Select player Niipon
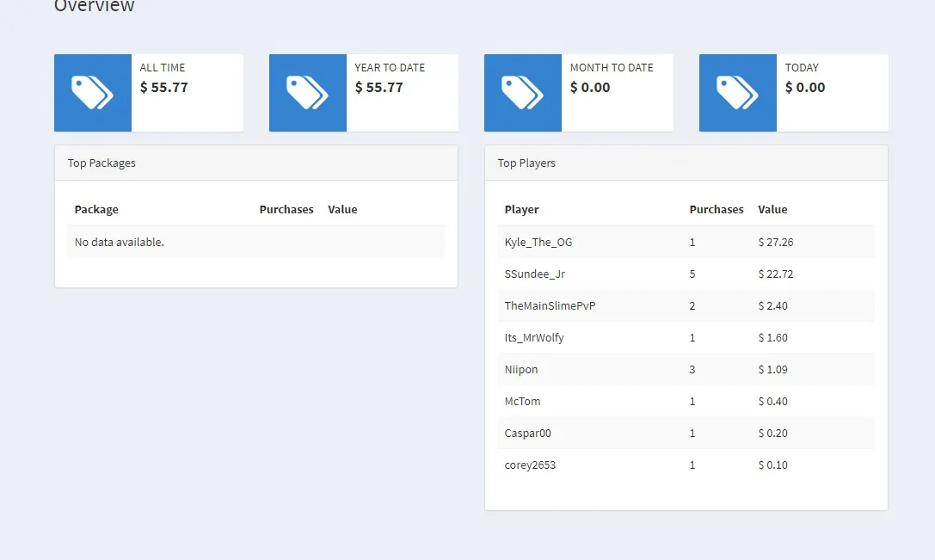The width and height of the screenshot is (935, 560). click(x=521, y=369)
